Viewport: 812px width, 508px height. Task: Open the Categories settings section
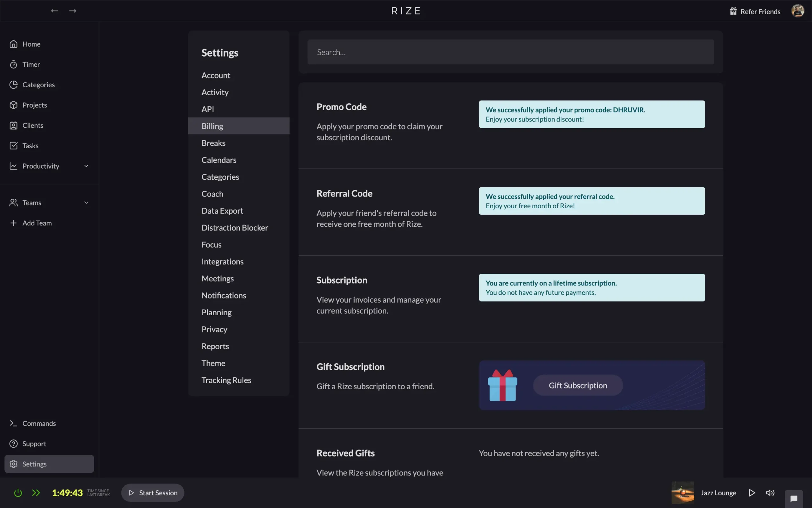click(220, 177)
